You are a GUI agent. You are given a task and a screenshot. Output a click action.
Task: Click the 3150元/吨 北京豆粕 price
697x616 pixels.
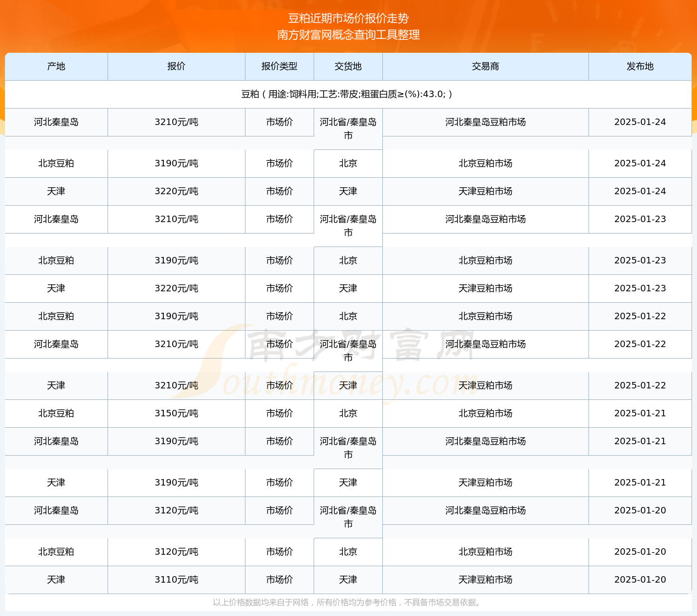click(x=176, y=413)
